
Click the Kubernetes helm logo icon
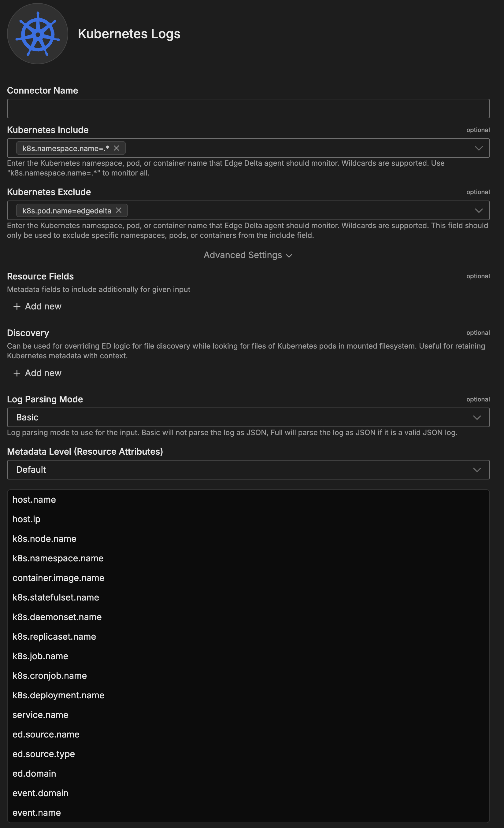[38, 34]
